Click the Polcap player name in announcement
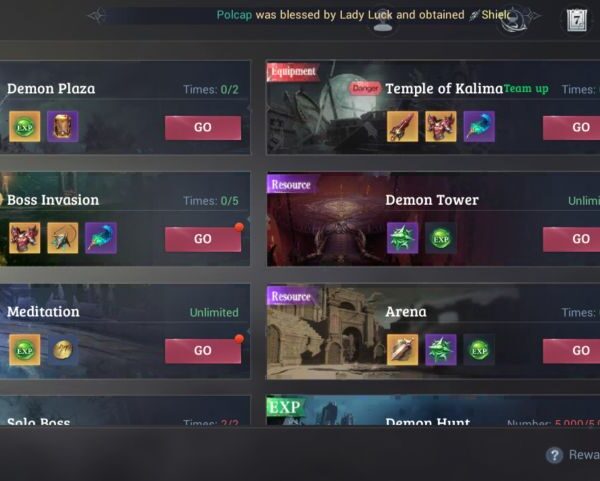600x481 pixels. pos(234,15)
